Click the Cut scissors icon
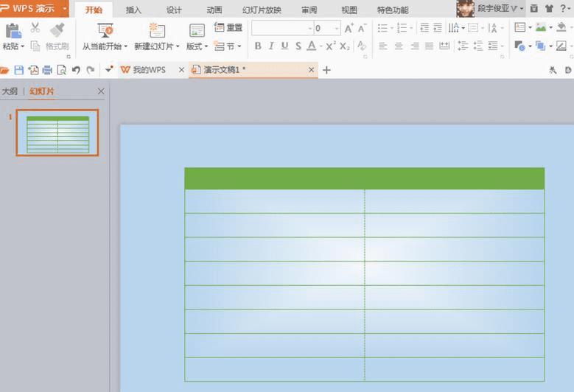This screenshot has height=392, width=574. pos(35,27)
